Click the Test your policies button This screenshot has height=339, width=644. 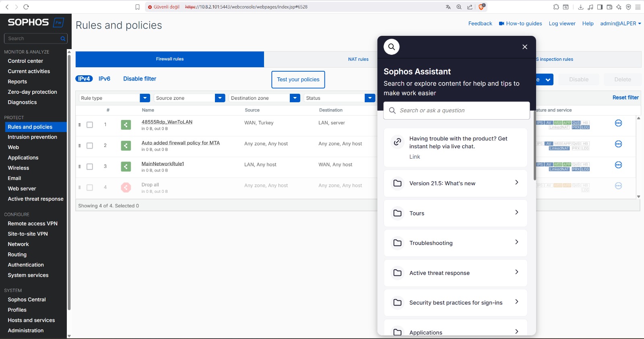(x=298, y=80)
